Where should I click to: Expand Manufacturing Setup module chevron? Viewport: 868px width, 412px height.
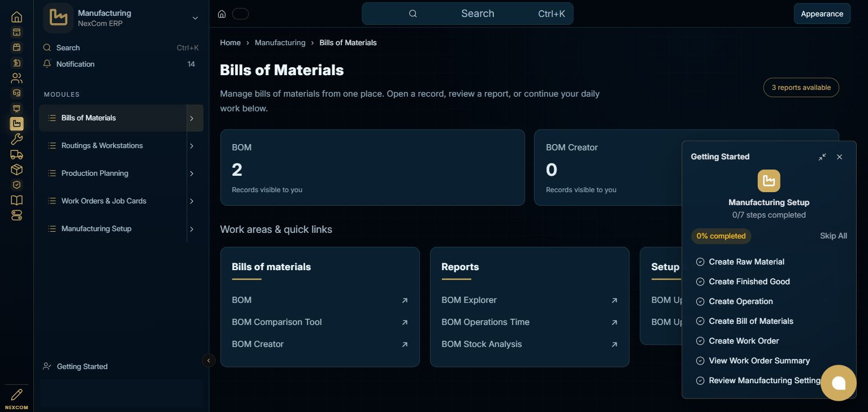(x=192, y=229)
